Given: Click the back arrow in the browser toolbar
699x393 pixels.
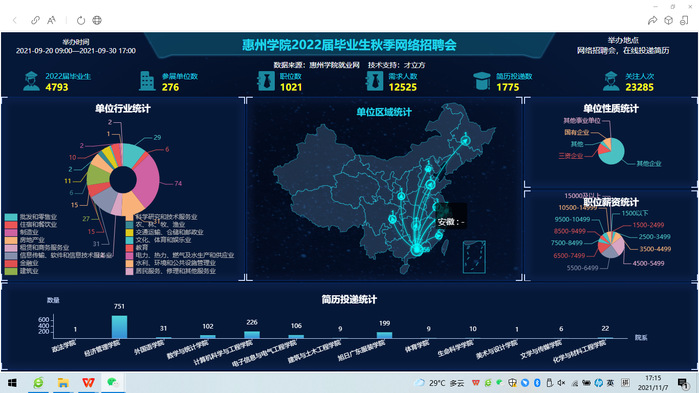Looking at the screenshot, I should pos(15,20).
